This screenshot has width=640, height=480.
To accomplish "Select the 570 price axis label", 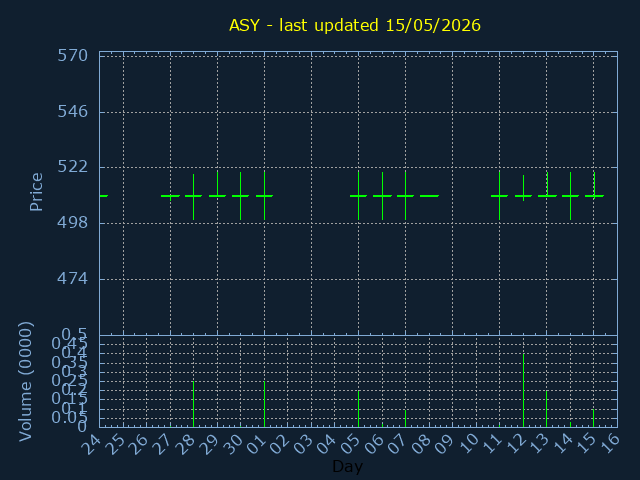I will [72, 56].
